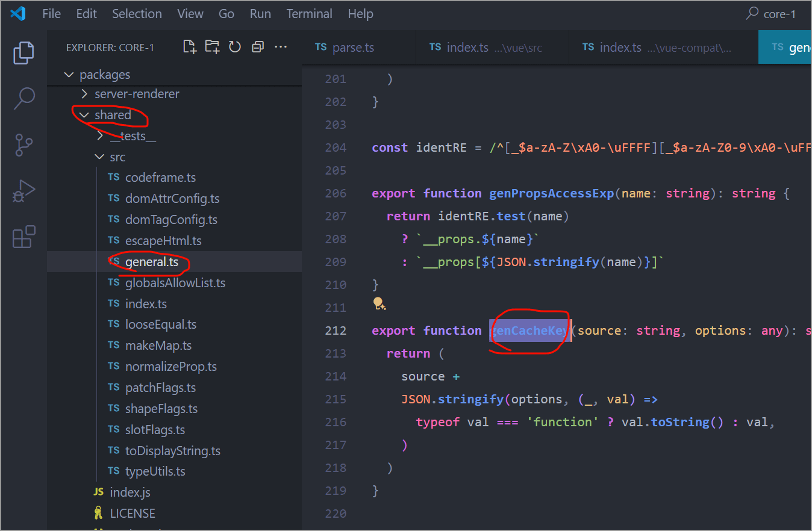Image resolution: width=812 pixels, height=531 pixels.
Task: Expand the __tests__ folder
Action: pyautogui.click(x=100, y=136)
